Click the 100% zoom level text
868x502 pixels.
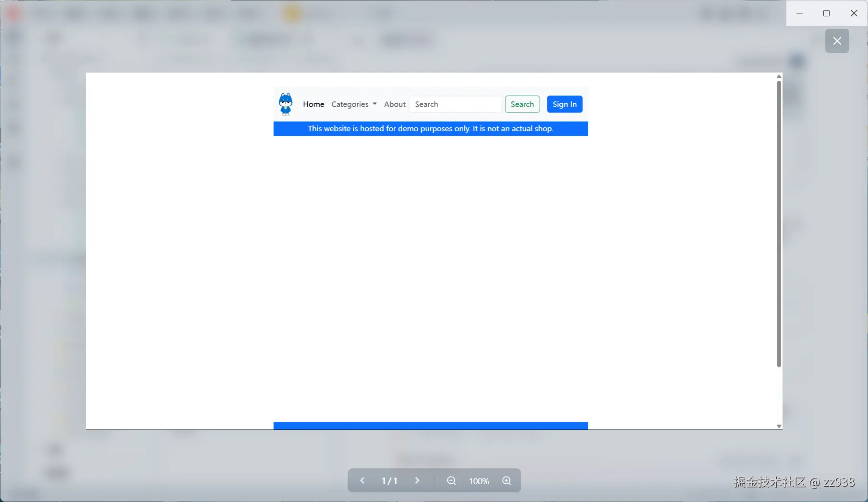coord(479,481)
